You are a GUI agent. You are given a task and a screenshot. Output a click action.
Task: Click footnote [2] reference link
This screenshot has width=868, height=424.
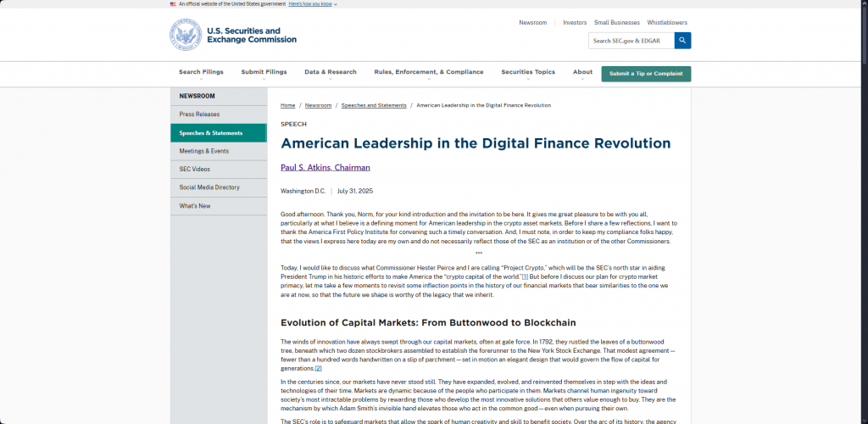tap(319, 369)
